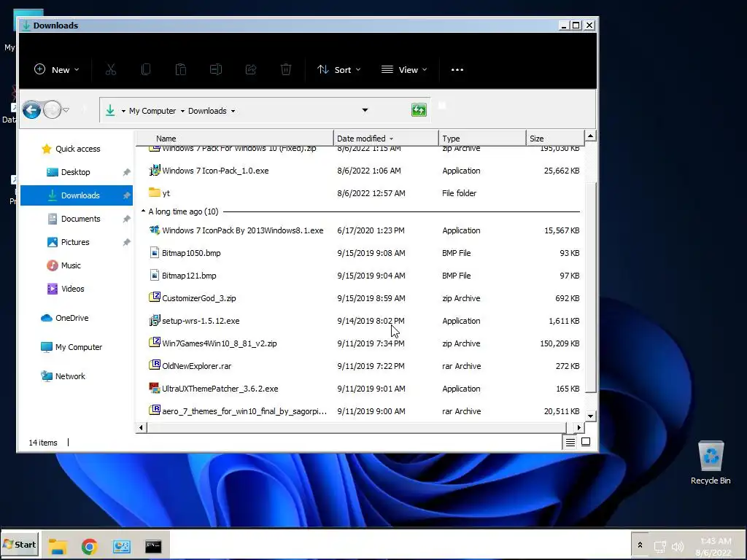Sort by the Date modified column header
747x560 pixels.
[x=386, y=138]
